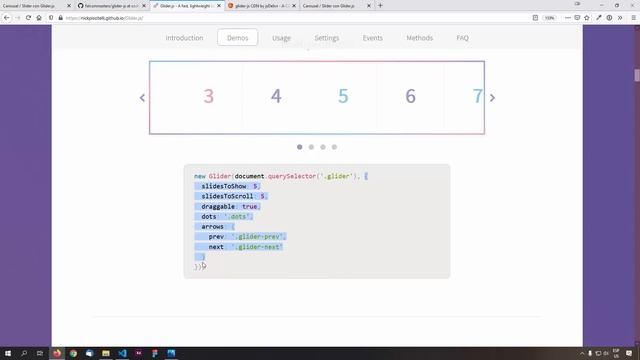The width and height of the screenshot is (640, 360).
Task: Open the Methods navigation link
Action: pos(419,38)
